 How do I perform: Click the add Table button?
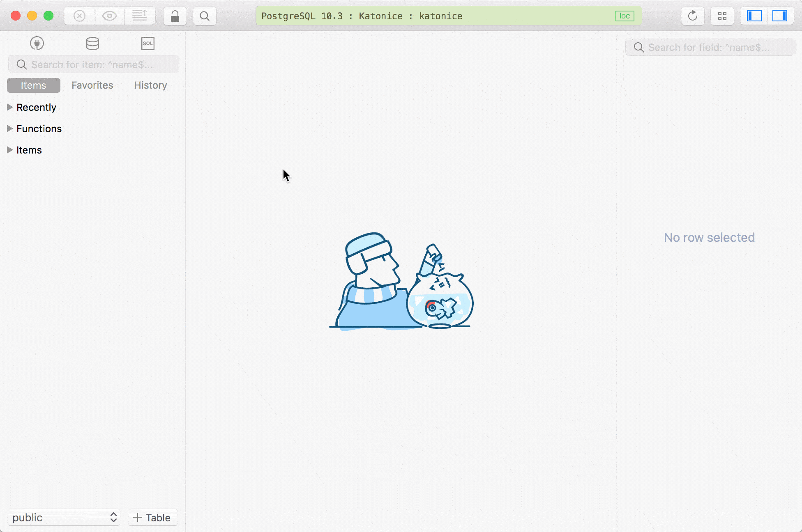point(152,517)
